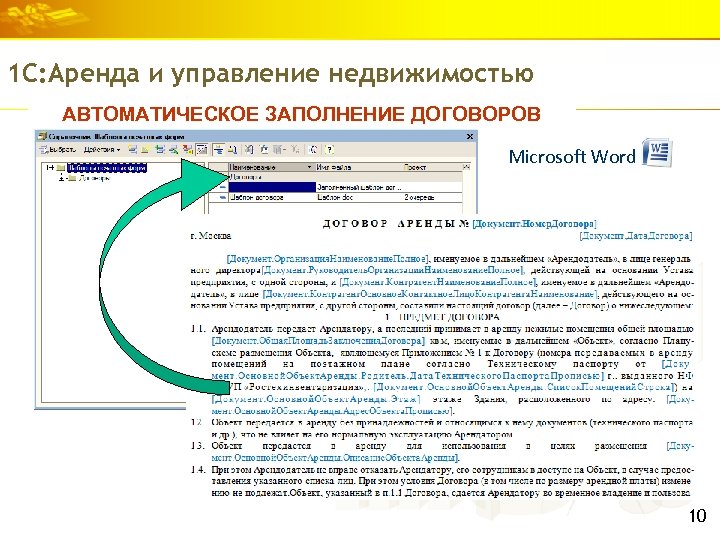Click the г. Москва text in document

211,236
